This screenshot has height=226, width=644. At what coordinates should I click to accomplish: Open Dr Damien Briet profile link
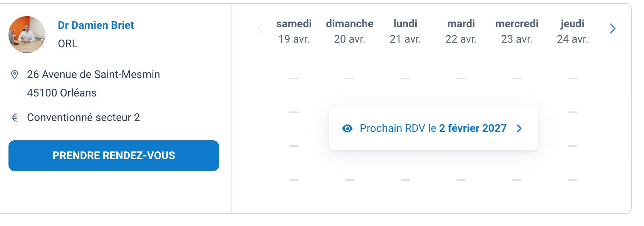click(x=96, y=25)
